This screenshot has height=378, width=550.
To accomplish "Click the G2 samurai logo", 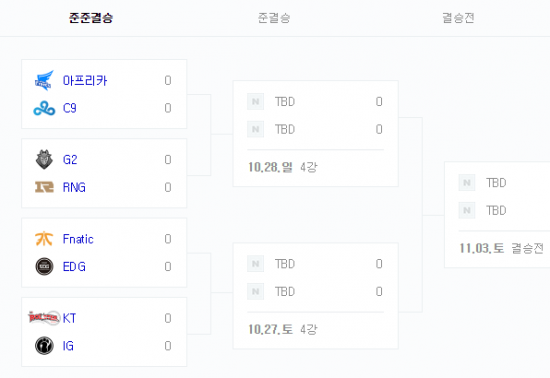I will [44, 160].
